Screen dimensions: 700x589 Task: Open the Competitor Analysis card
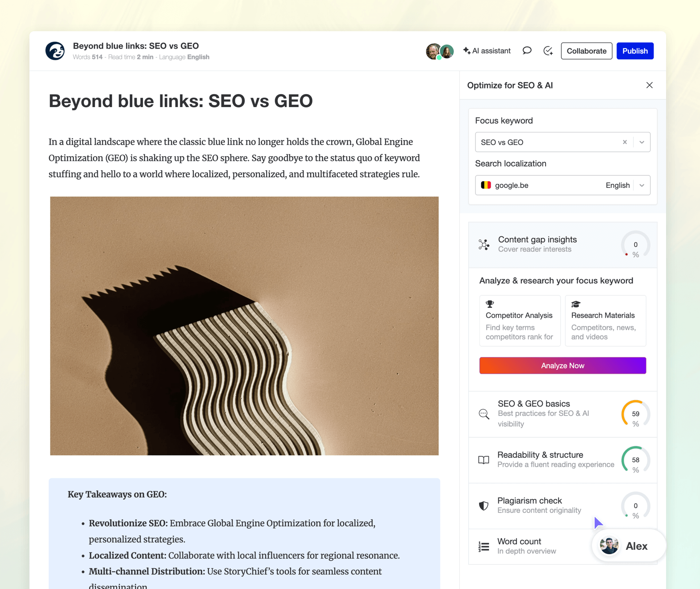[520, 321]
